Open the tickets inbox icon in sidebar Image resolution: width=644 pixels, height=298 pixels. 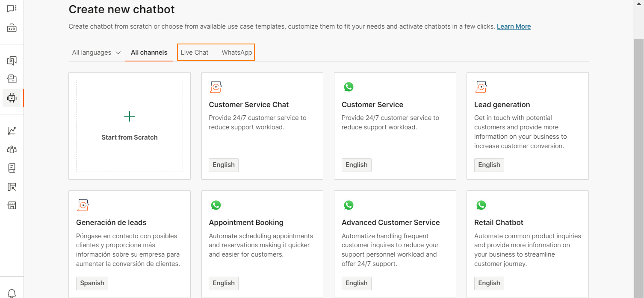tap(12, 79)
